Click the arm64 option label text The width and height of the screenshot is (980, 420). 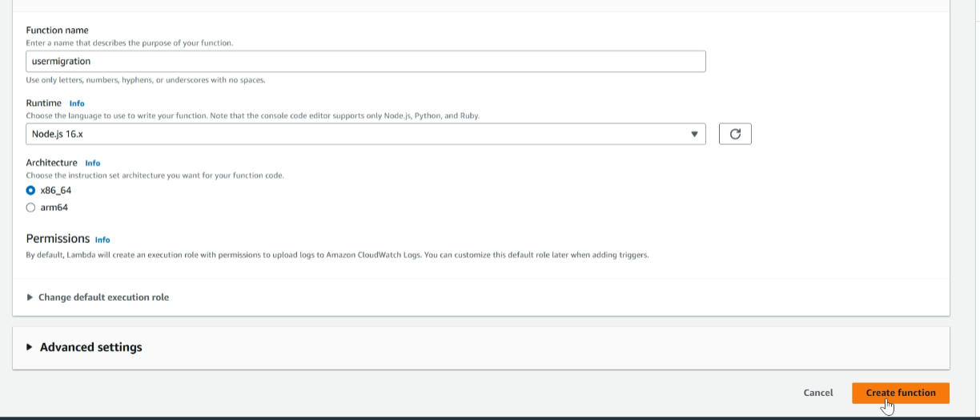pos(54,208)
